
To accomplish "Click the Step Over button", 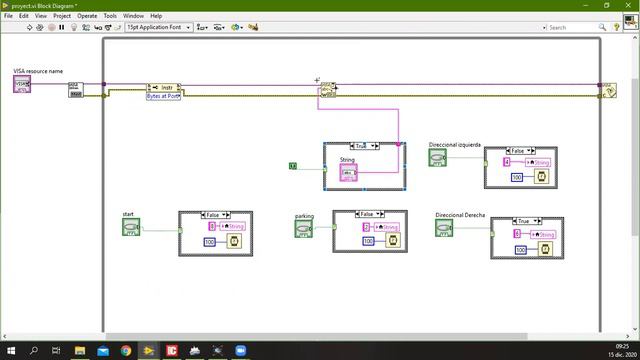I will [x=108, y=27].
